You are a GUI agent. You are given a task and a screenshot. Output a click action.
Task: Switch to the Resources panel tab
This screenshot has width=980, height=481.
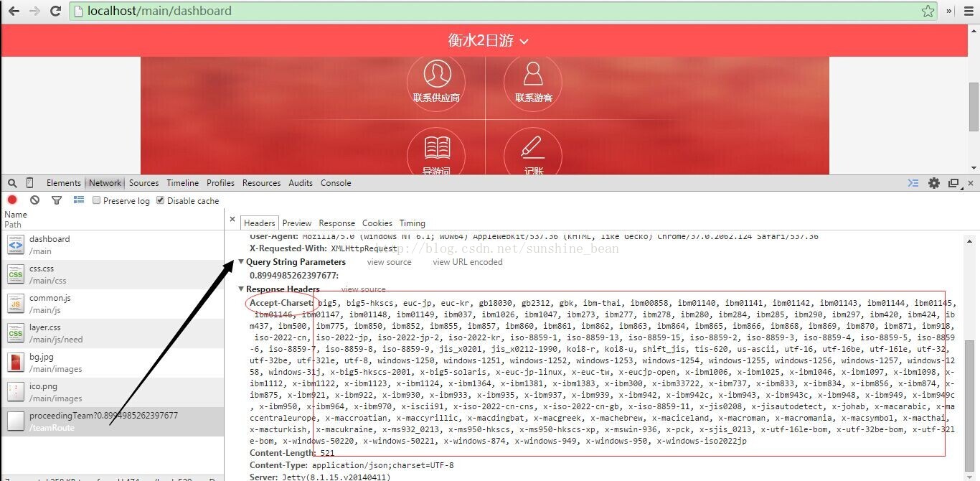(x=262, y=183)
